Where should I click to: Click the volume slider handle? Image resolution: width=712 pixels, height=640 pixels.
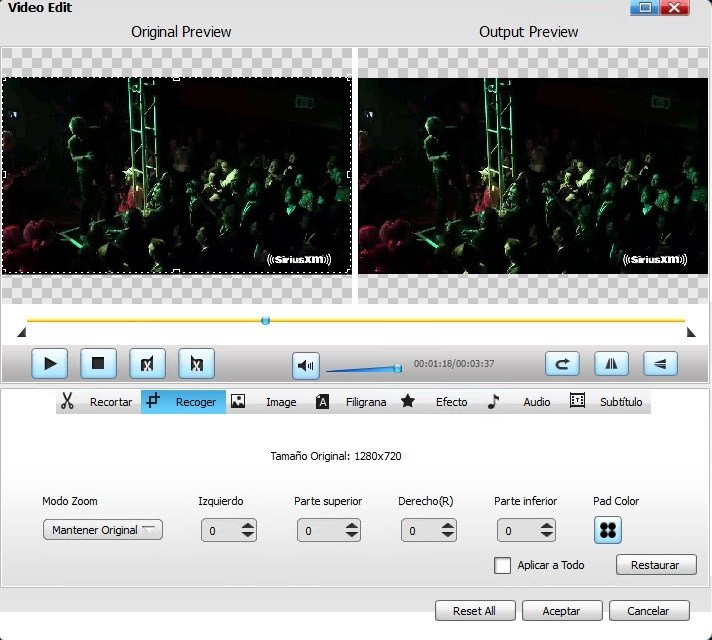(x=398, y=368)
